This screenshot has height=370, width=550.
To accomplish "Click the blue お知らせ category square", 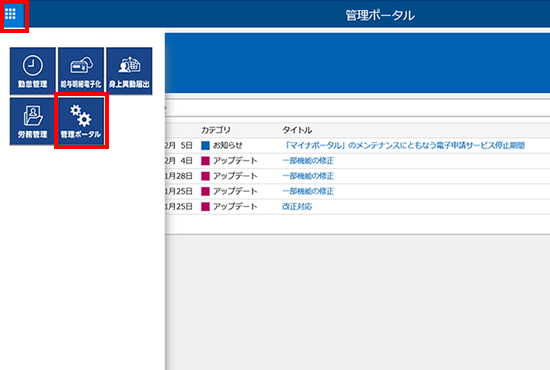I will tap(205, 146).
